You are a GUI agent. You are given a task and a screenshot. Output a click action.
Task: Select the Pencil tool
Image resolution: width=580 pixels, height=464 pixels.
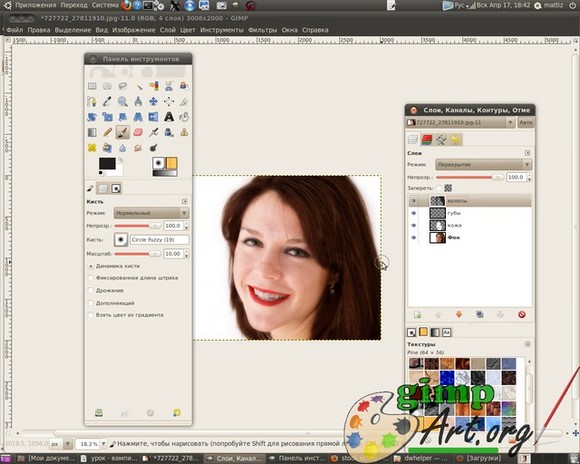click(107, 132)
